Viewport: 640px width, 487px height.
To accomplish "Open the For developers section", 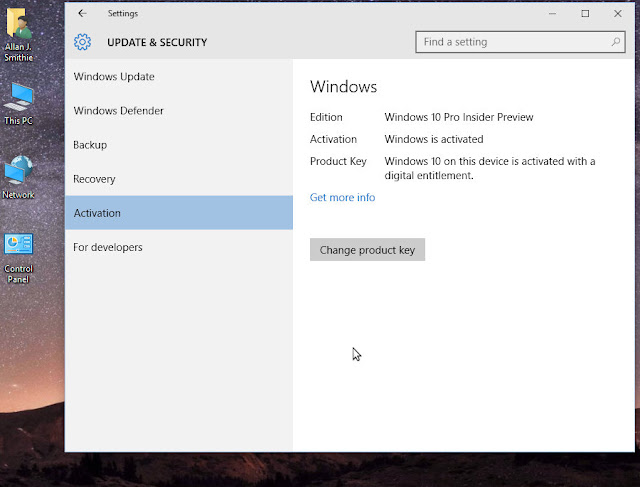I will [179, 247].
